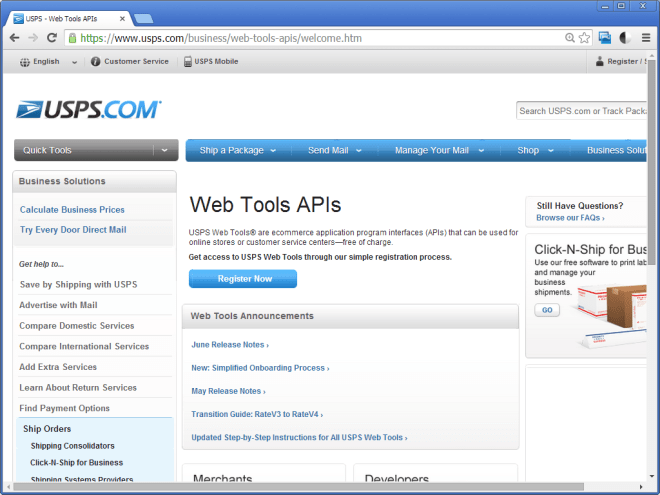The height and width of the screenshot is (495, 660).
Task: Expand the English language dropdown
Action: click(x=74, y=62)
